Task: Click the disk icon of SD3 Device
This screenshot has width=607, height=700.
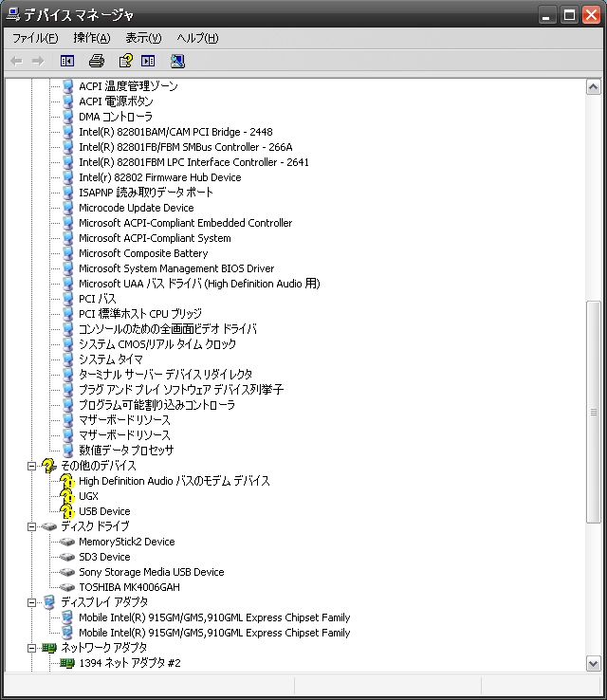Action: pyautogui.click(x=67, y=557)
